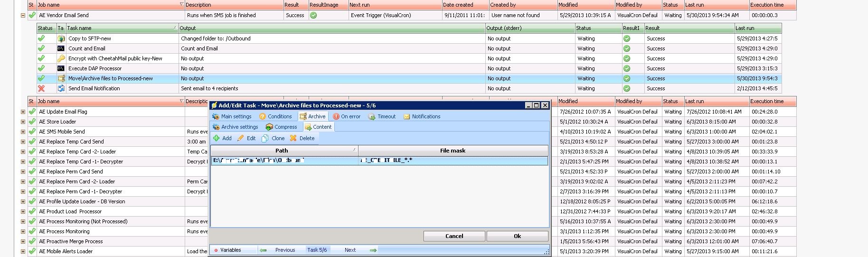Click the green Previous arrow icon
This screenshot has width=868, height=257.
(263, 250)
